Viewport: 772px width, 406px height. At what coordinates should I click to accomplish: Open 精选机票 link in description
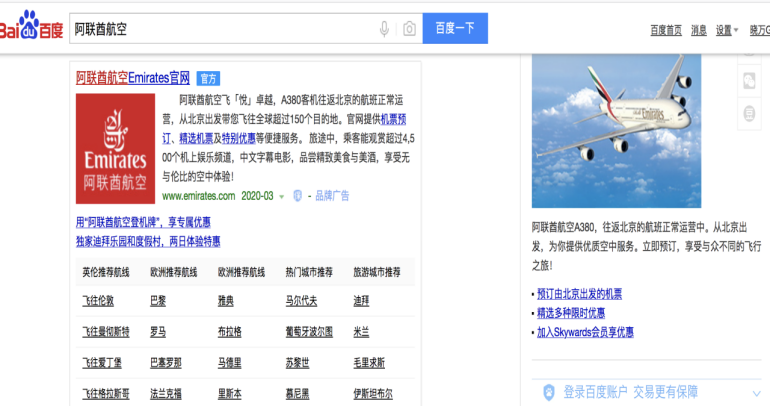coord(196,138)
